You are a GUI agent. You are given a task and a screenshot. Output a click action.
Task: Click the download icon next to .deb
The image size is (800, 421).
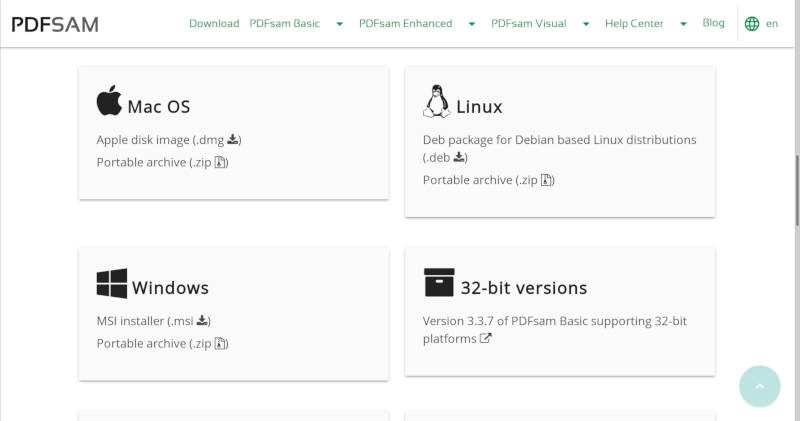459,157
